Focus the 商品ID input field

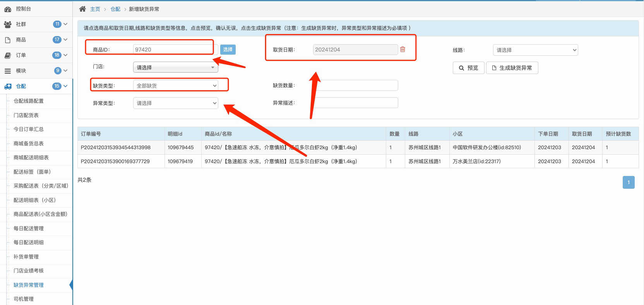pos(176,50)
